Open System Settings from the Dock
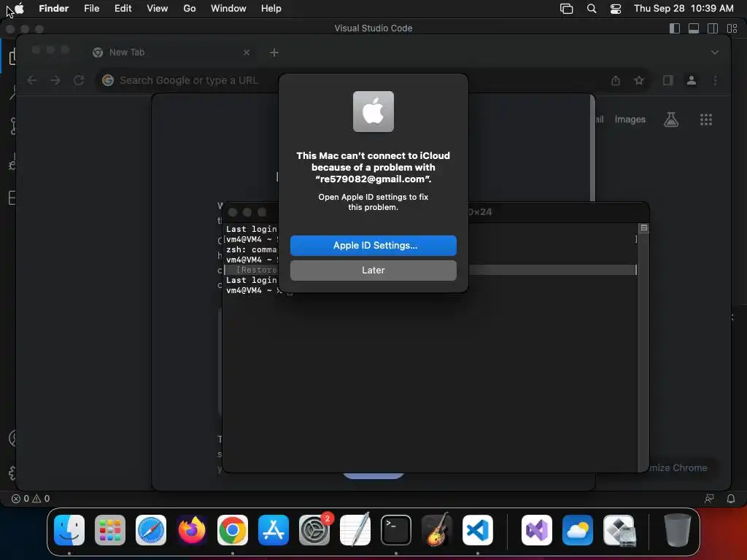The height and width of the screenshot is (560, 747). pos(314,530)
